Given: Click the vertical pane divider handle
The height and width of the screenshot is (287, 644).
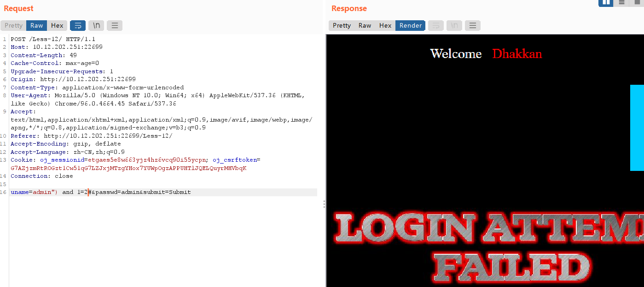Looking at the screenshot, I should point(324,204).
